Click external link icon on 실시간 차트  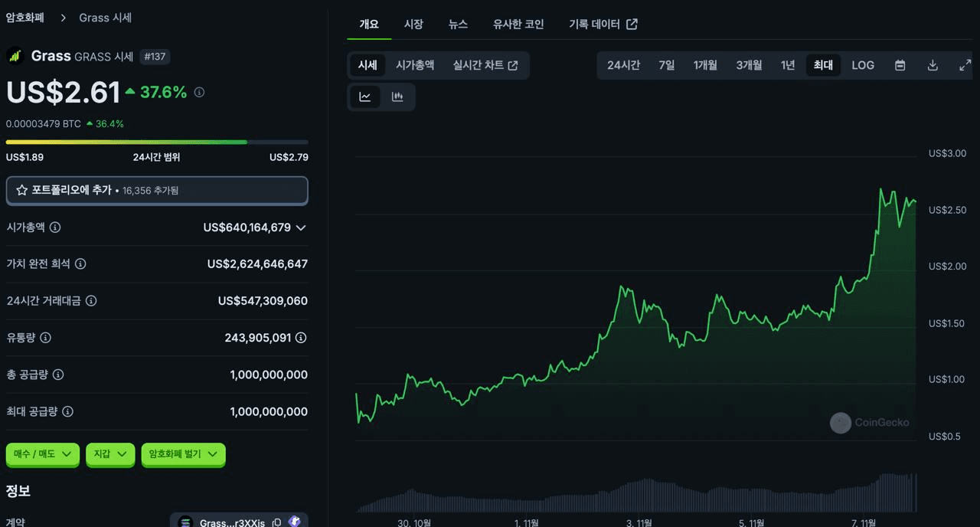pos(513,66)
